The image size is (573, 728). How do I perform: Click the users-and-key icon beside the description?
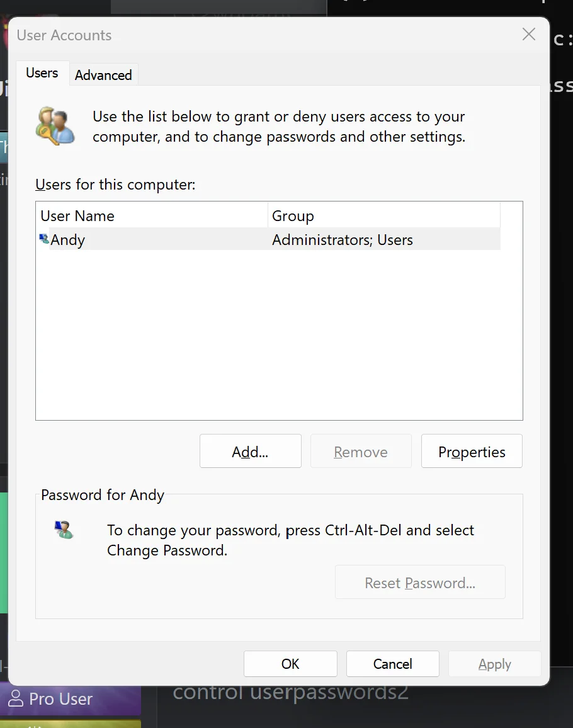[55, 126]
